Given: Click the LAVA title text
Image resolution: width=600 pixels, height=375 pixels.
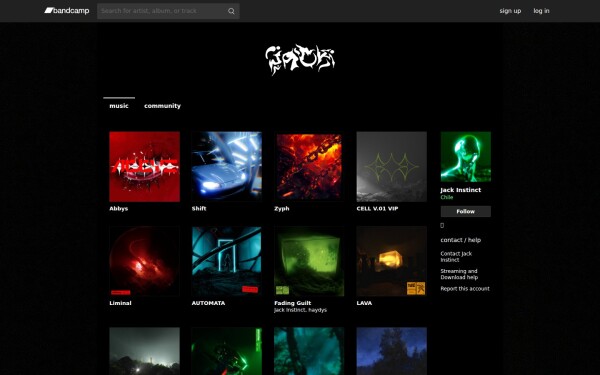Looking at the screenshot, I should [x=364, y=303].
